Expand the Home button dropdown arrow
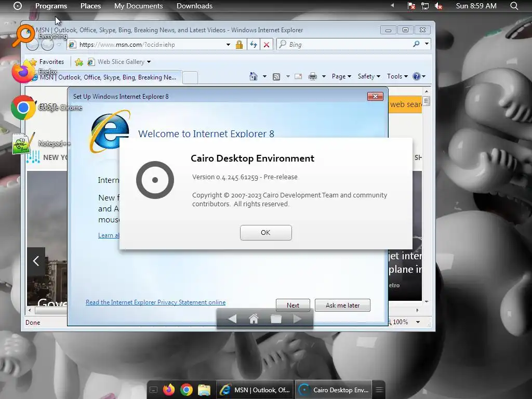 [264, 76]
